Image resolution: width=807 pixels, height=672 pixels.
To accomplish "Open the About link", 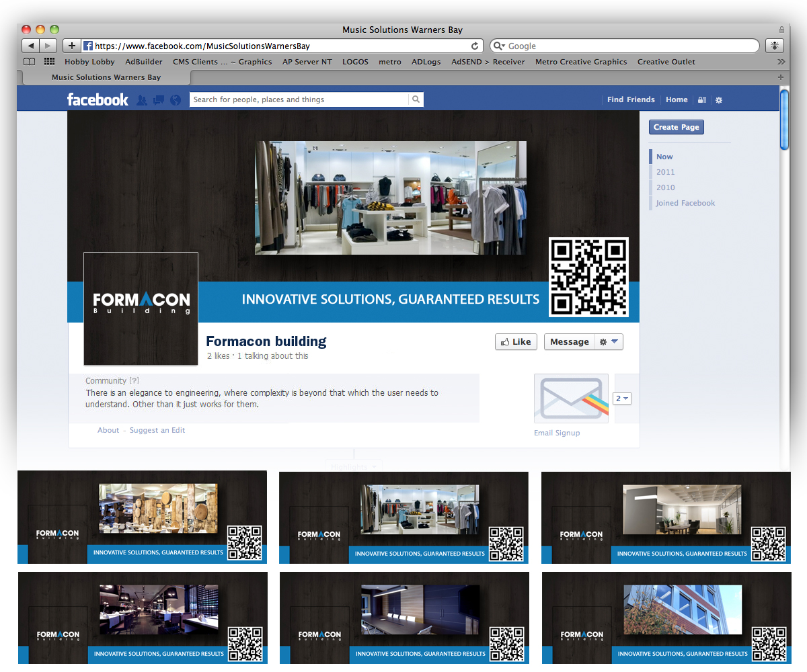I will click(108, 430).
